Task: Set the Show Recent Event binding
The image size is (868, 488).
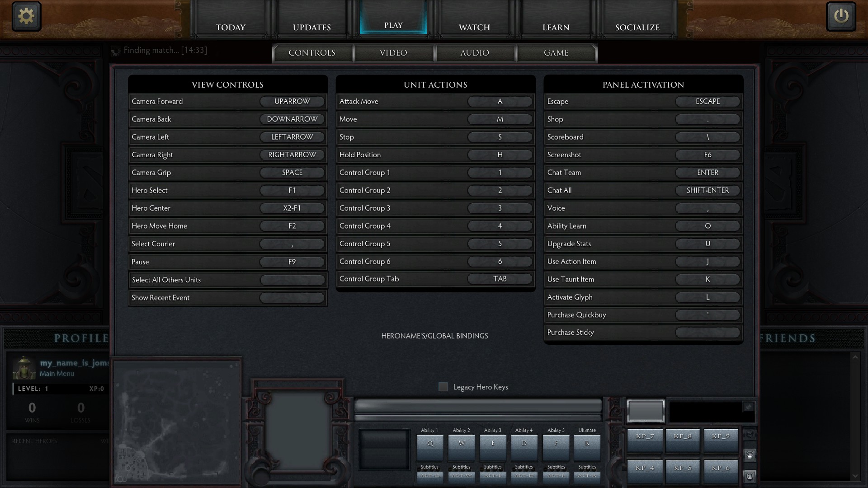Action: (292, 298)
